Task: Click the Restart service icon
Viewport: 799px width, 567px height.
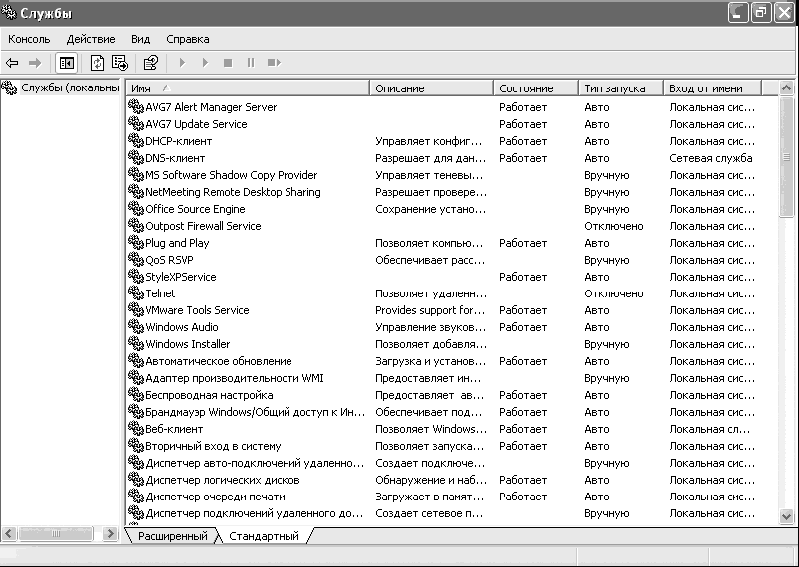Action: point(274,63)
